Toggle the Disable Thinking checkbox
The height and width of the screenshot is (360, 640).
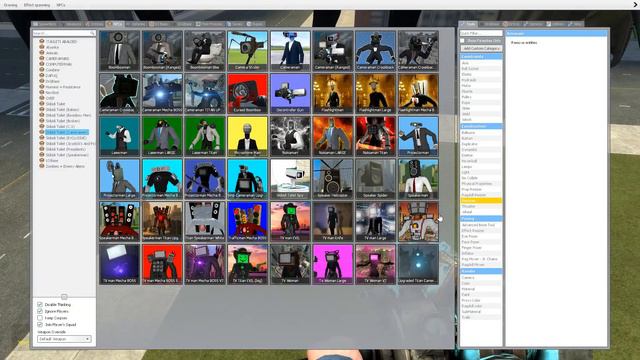point(40,304)
